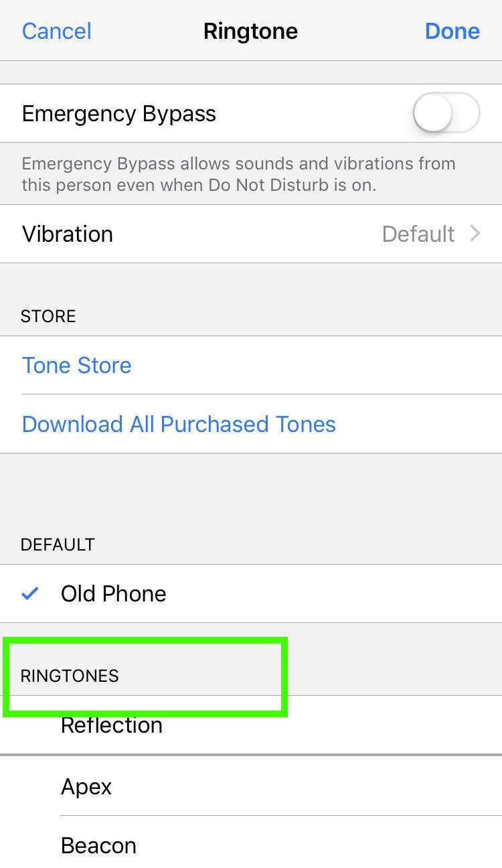Keep Old Phone as default ringtone

tap(113, 593)
